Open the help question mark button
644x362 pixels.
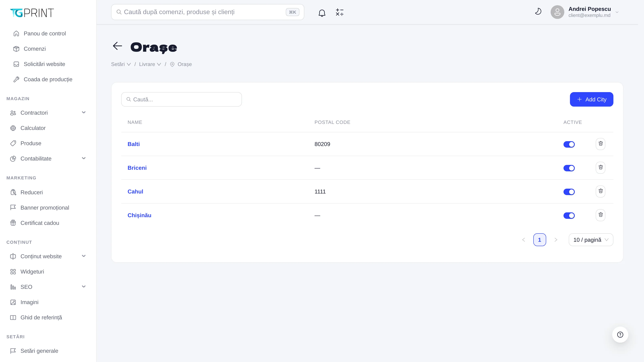point(620,334)
